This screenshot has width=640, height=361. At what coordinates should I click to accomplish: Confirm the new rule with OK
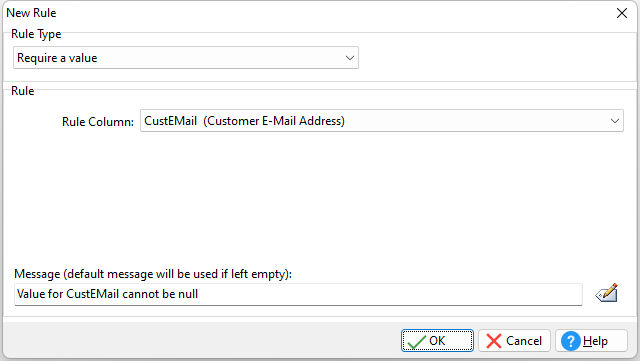(437, 341)
